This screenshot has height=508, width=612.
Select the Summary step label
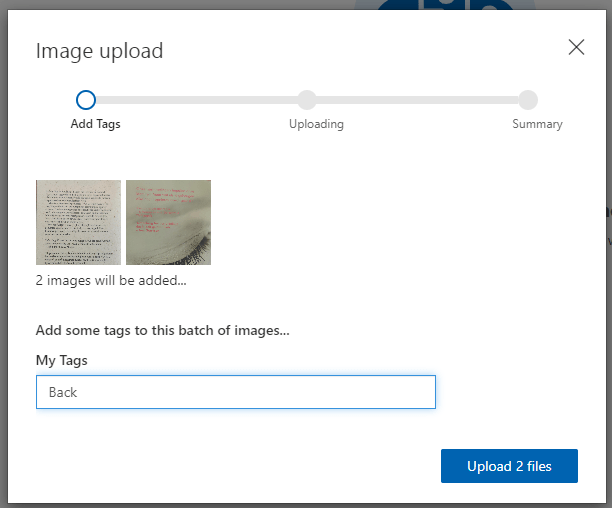[x=537, y=124]
